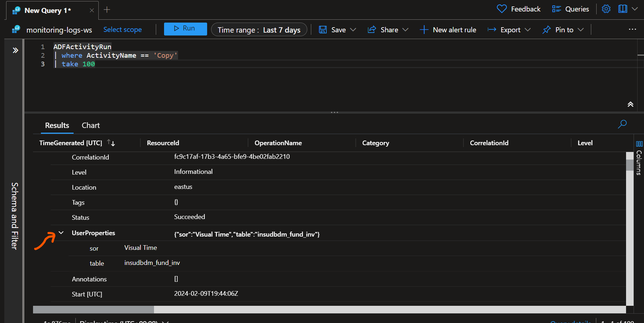Toggle sort order on TimeGenerated column
644x323 pixels.
coord(111,143)
